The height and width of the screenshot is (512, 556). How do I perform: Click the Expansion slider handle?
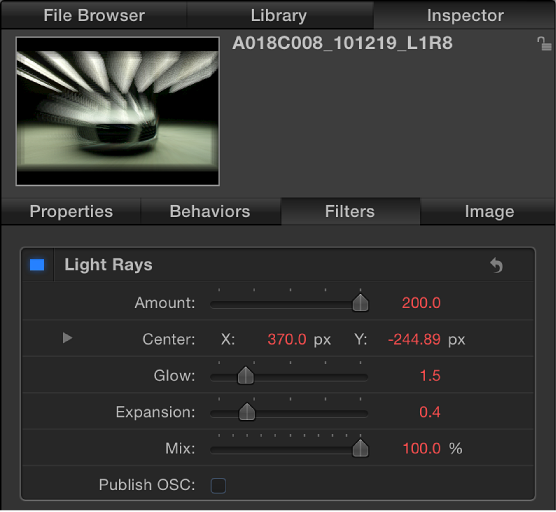point(247,412)
